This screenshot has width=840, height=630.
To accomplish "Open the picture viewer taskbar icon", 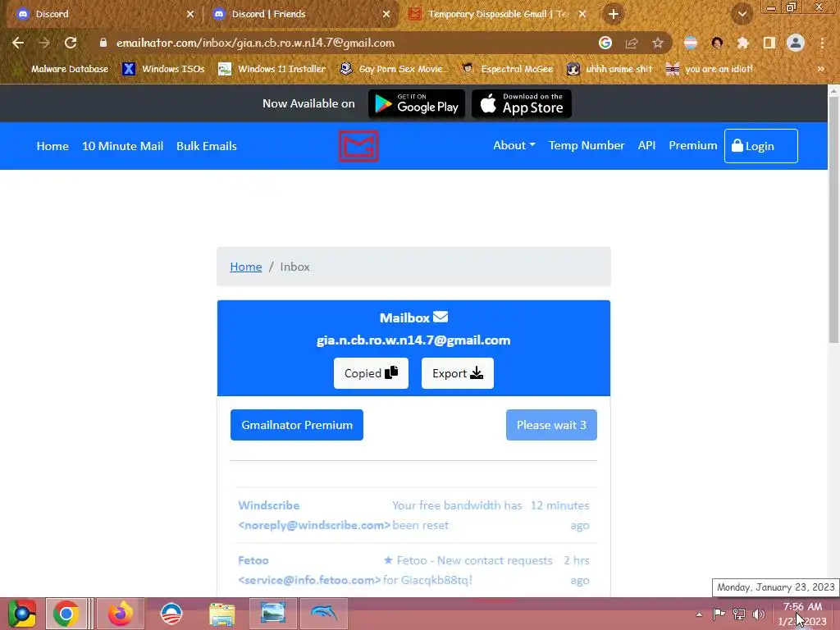I will [272, 614].
